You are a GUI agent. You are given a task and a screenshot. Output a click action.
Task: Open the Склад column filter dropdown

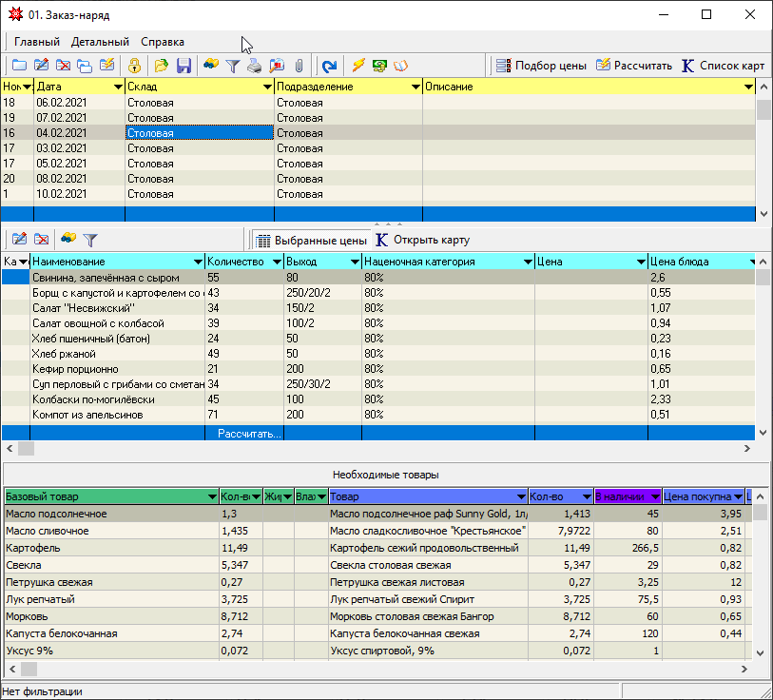pos(267,87)
